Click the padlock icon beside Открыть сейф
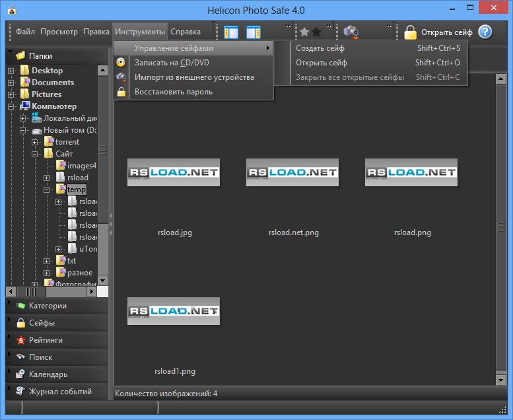 [410, 32]
